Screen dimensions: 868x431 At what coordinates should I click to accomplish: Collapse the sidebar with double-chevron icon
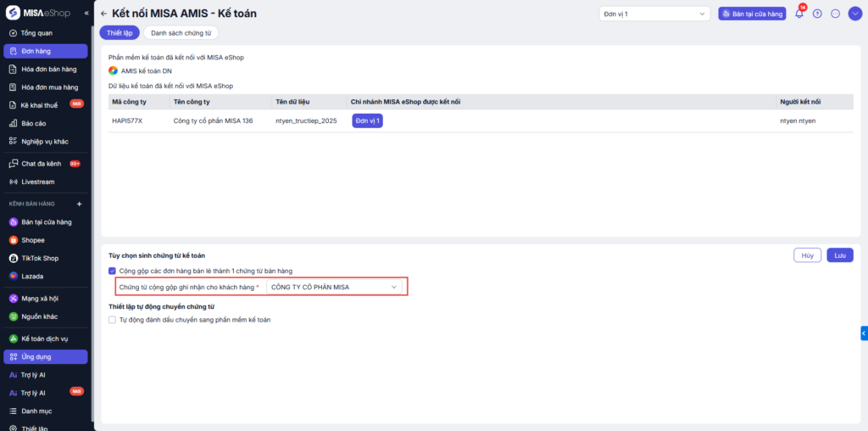click(86, 13)
